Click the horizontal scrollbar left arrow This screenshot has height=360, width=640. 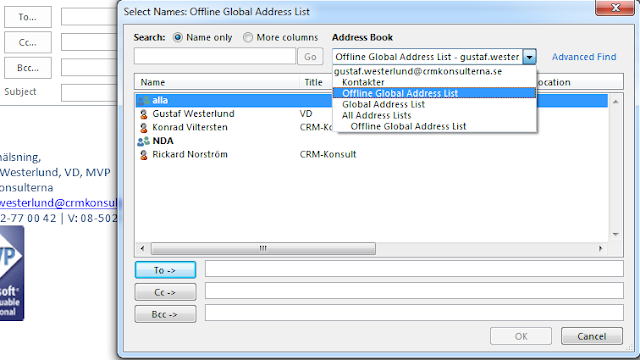point(142,248)
